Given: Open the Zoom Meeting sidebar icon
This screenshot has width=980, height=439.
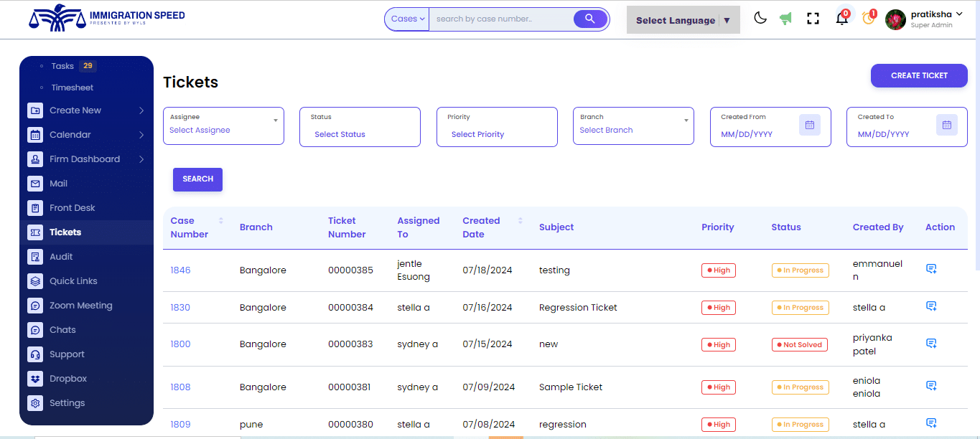Looking at the screenshot, I should pyautogui.click(x=35, y=305).
